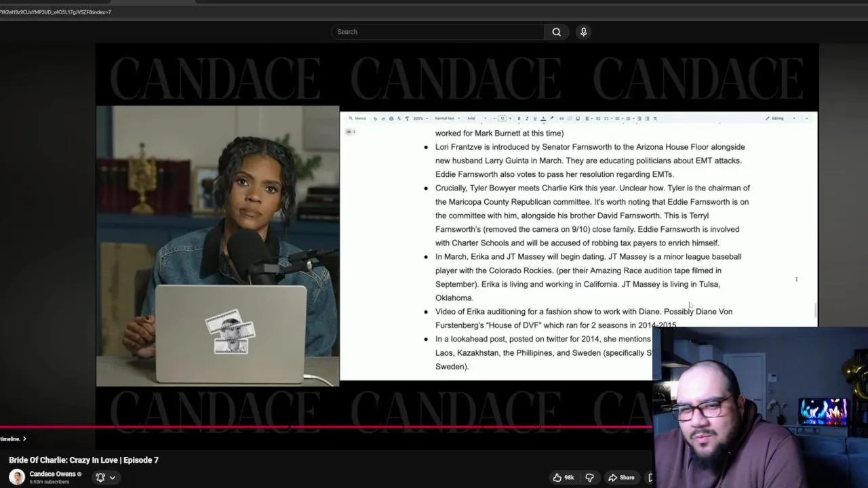This screenshot has height=488, width=868.
Task: Activate voice search microphone icon
Action: (583, 32)
